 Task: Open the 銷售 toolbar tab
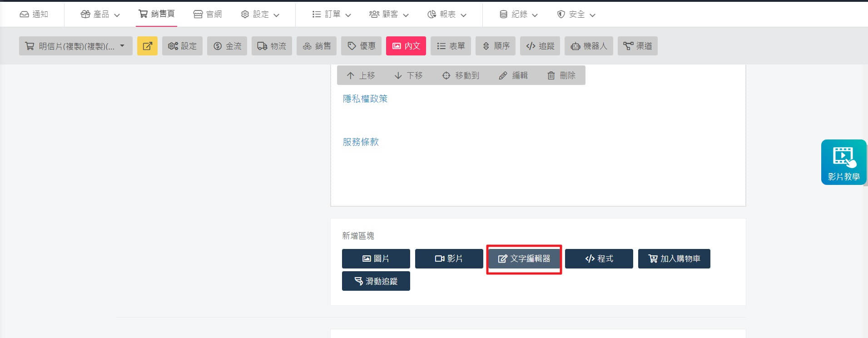[x=317, y=46]
